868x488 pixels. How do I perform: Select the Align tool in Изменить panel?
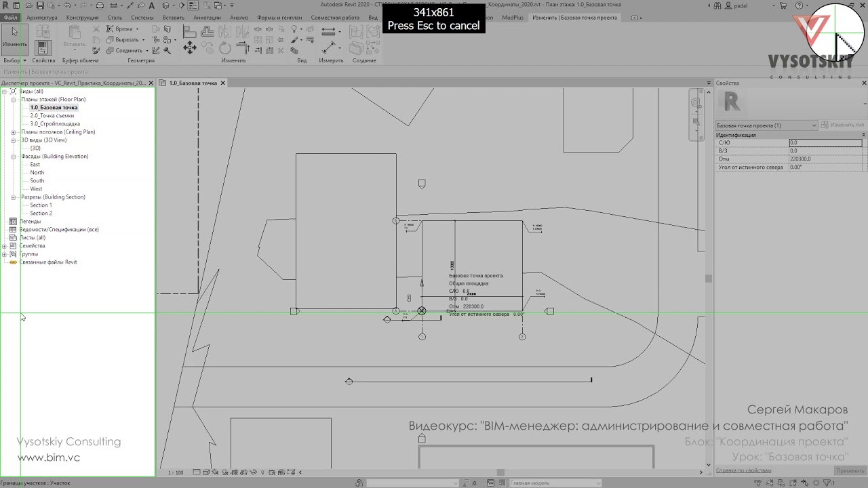(x=190, y=31)
